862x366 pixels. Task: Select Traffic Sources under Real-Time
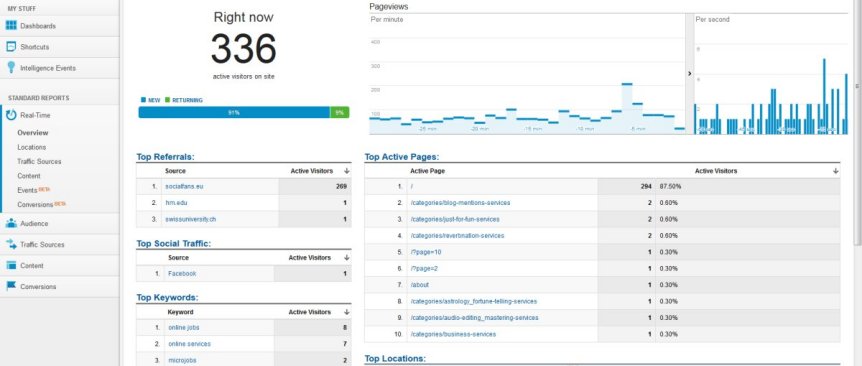(39, 162)
